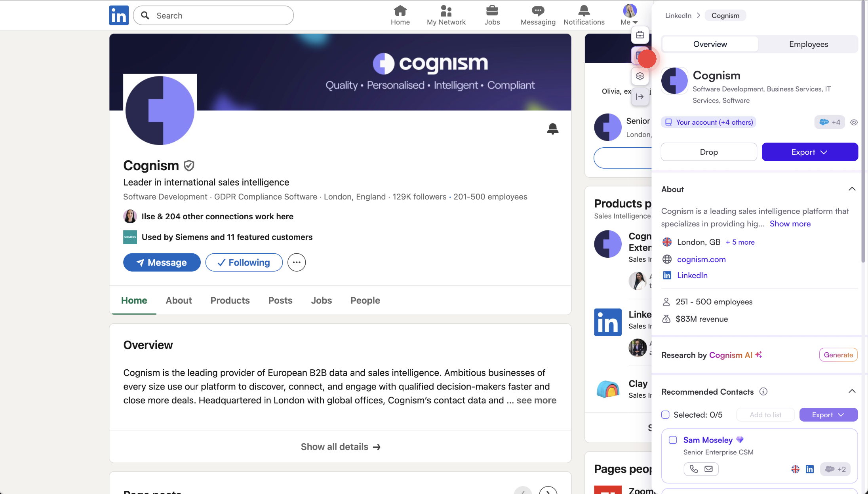
Task: Click Sam Moseley's phone icon
Action: pos(693,469)
